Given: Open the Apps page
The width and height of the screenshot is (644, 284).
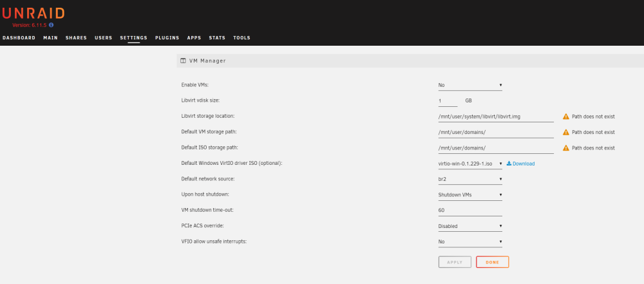Looking at the screenshot, I should click(x=194, y=38).
